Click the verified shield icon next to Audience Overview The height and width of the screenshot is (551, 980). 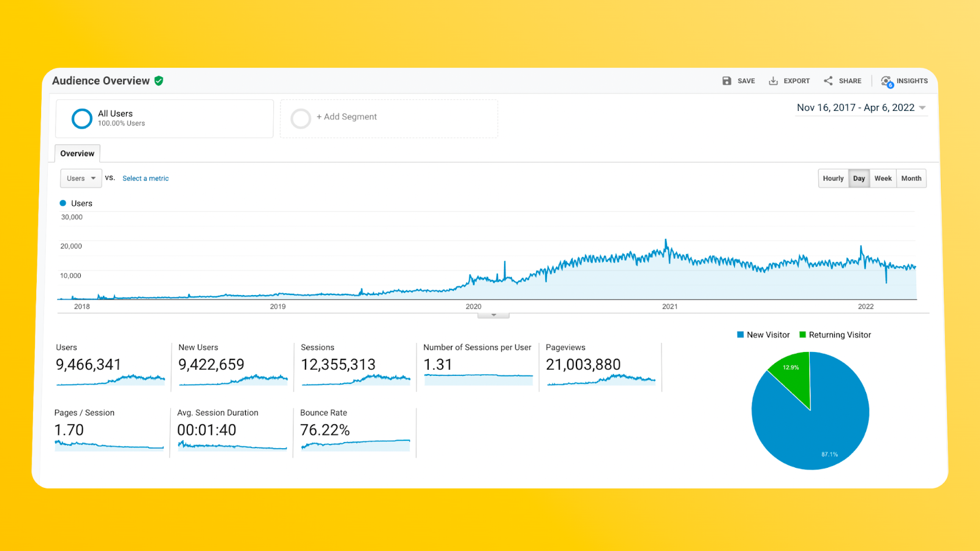[159, 80]
